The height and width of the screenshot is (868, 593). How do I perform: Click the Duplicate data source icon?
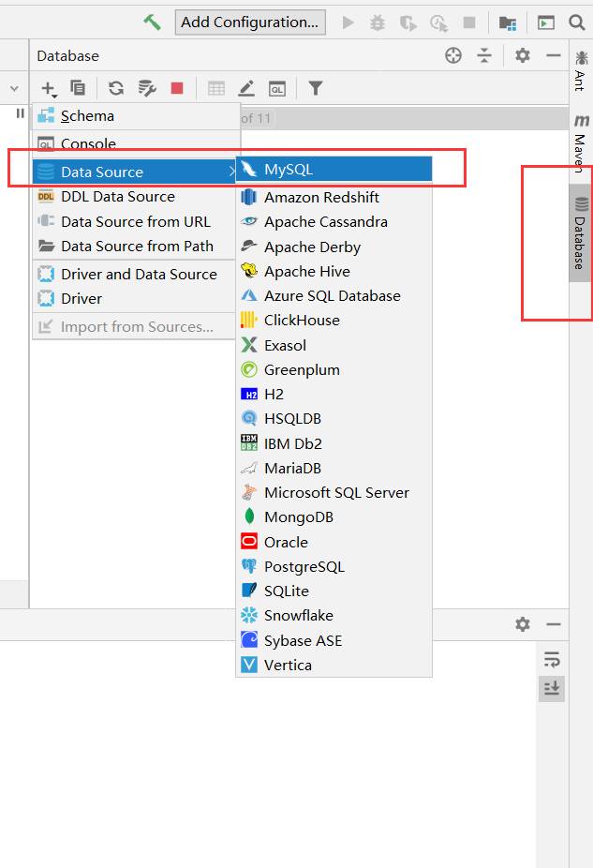click(x=78, y=87)
